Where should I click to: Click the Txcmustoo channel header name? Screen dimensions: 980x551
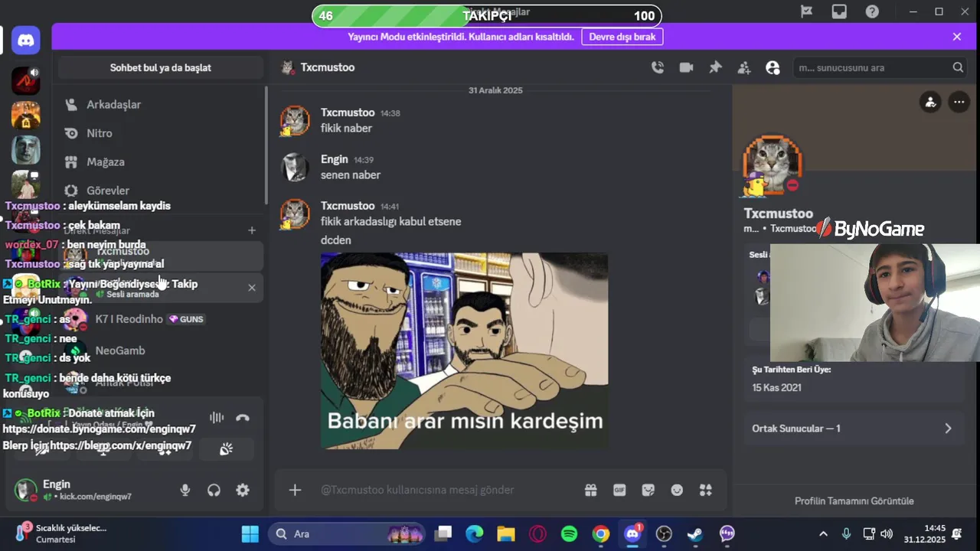pos(328,67)
